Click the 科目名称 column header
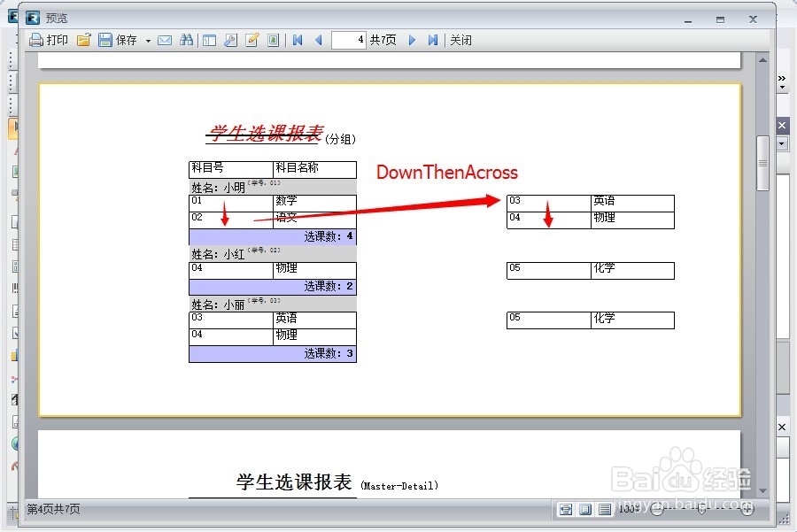This screenshot has height=532, width=797. [314, 170]
